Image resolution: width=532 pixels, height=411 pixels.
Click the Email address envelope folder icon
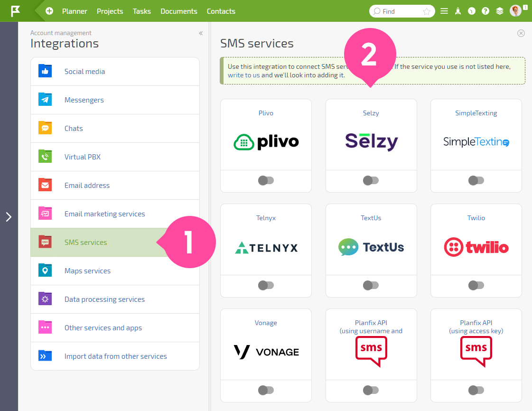point(45,185)
